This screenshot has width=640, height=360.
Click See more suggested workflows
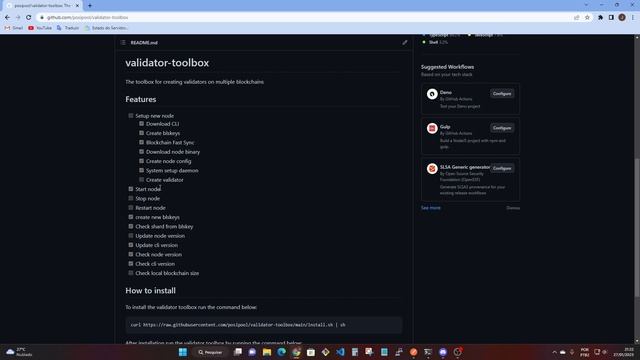click(x=431, y=208)
